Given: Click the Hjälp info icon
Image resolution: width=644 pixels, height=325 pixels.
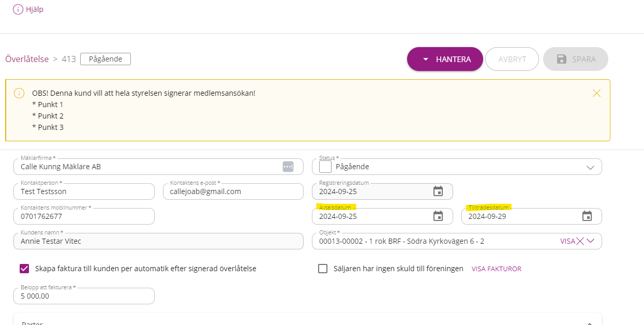Looking at the screenshot, I should pyautogui.click(x=18, y=9).
